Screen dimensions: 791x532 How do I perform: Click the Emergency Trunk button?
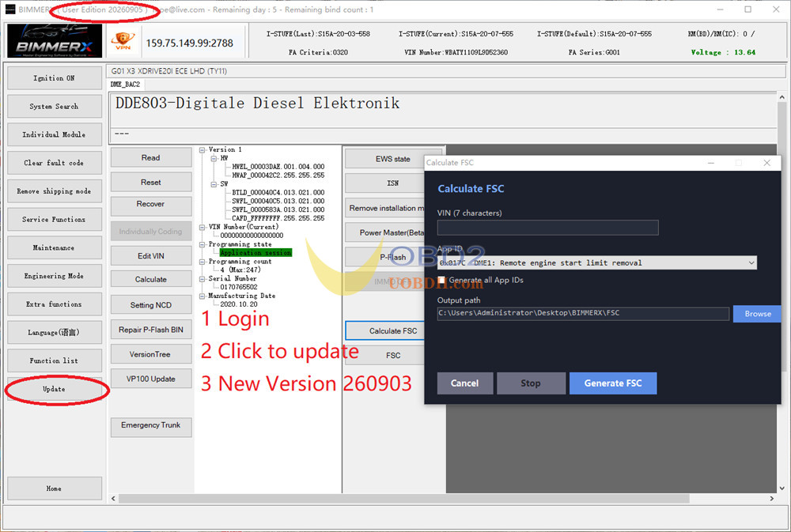(151, 427)
